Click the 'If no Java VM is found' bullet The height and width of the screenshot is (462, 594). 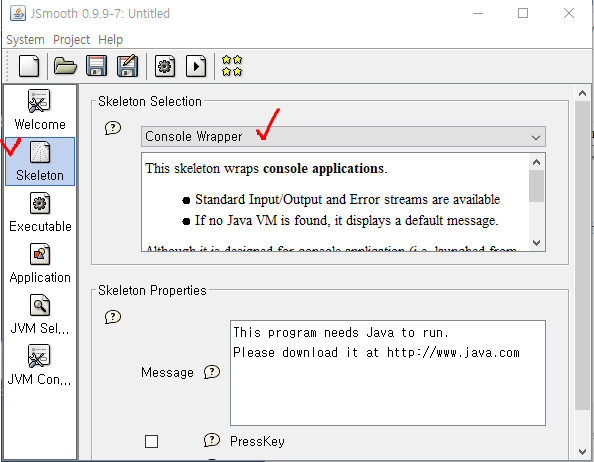(x=347, y=220)
